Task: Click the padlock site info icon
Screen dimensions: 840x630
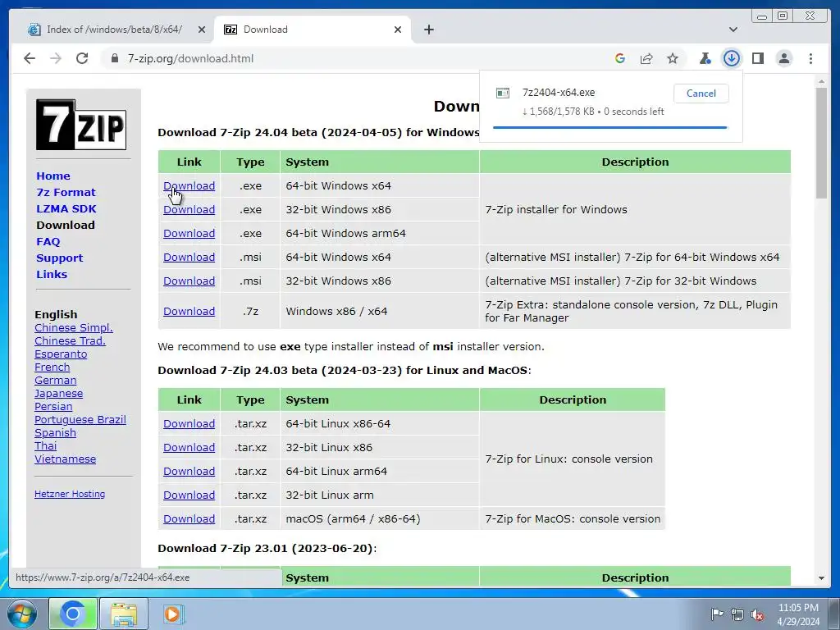Action: coord(115,58)
